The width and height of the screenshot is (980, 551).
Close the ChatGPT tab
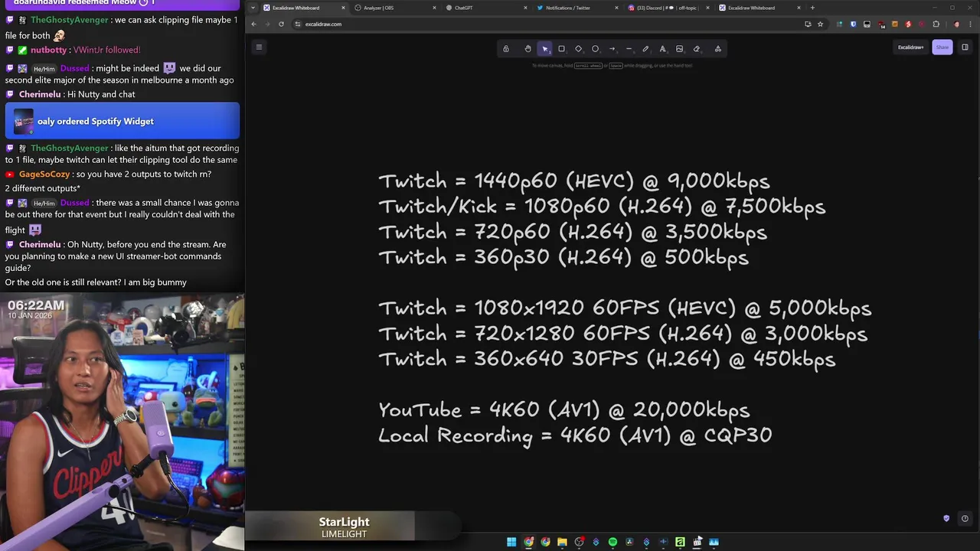[x=525, y=8]
